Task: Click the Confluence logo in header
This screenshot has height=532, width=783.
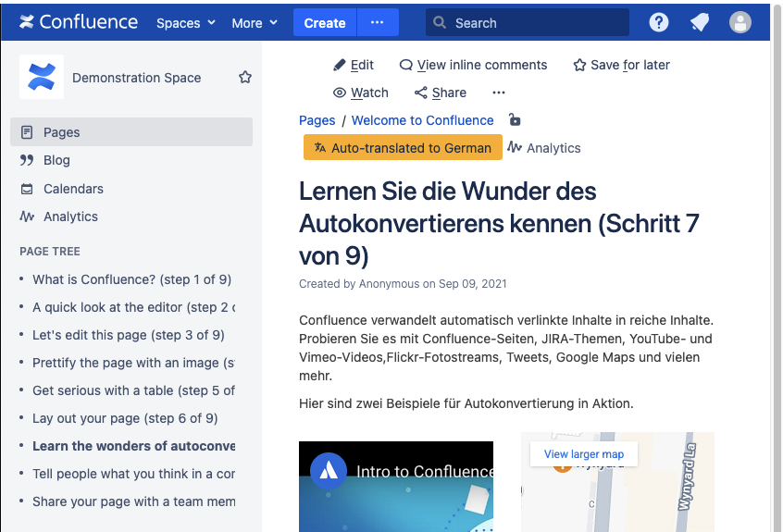Action: [x=79, y=22]
